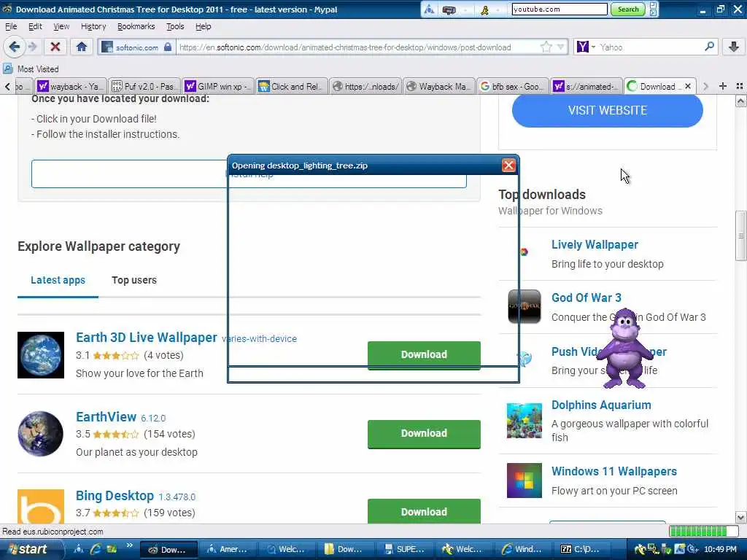Open the Earth 3D Live Wallpaper link
747x560 pixels.
(146, 337)
